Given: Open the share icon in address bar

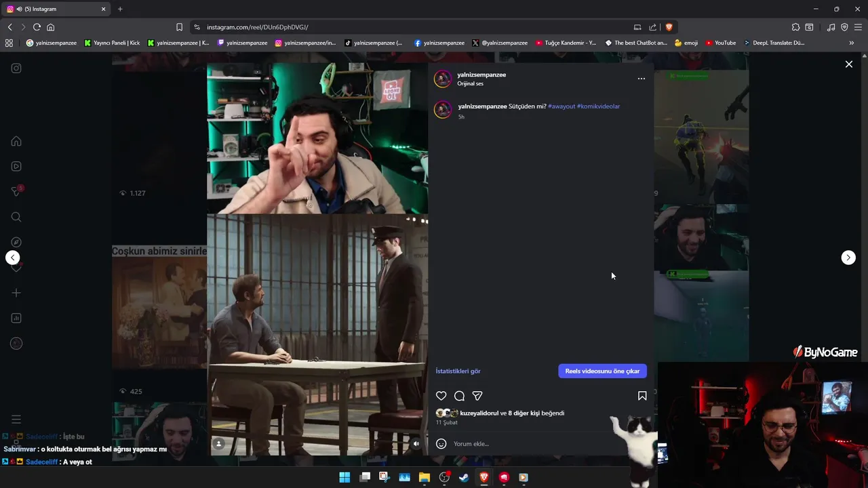Looking at the screenshot, I should (x=652, y=27).
